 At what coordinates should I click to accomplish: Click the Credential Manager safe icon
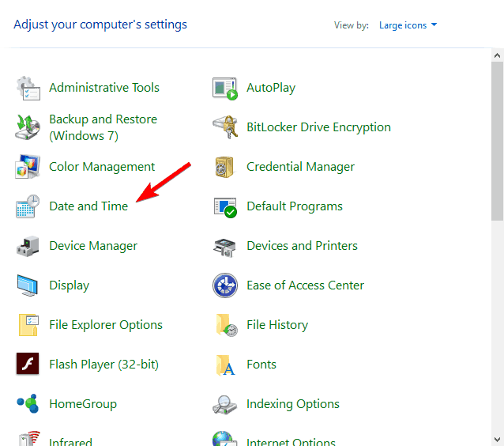[224, 167]
